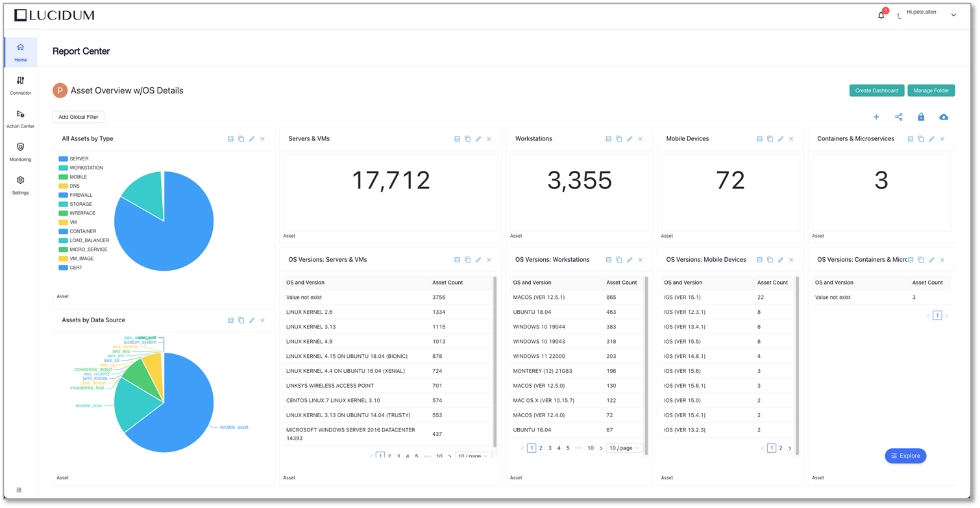Screen dimensions: 980x508
Task: Click the Workstations count 3,355
Action: [580, 181]
